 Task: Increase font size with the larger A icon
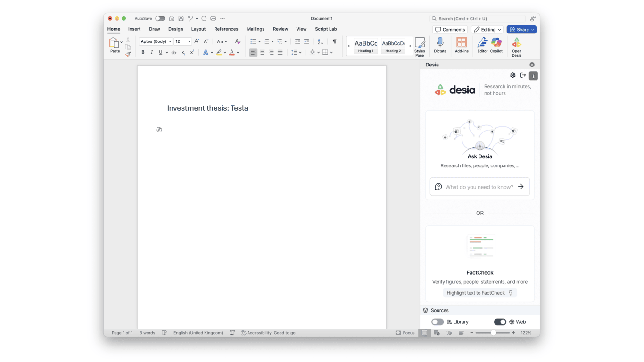(x=197, y=41)
